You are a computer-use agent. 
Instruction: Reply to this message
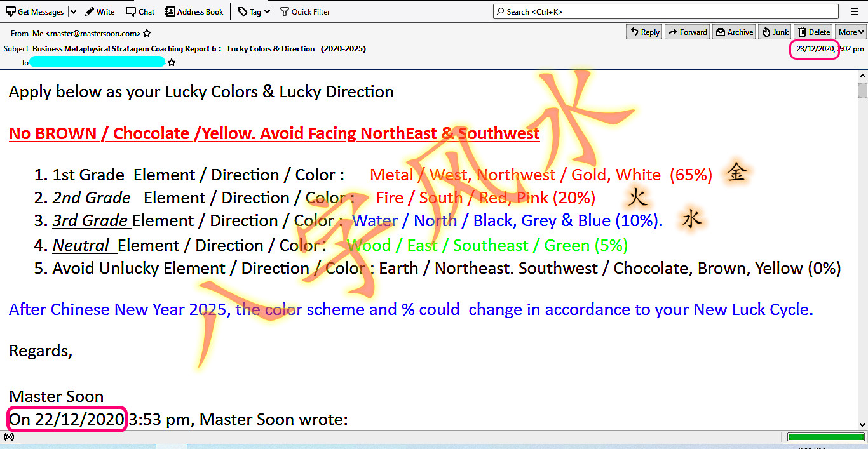(644, 32)
